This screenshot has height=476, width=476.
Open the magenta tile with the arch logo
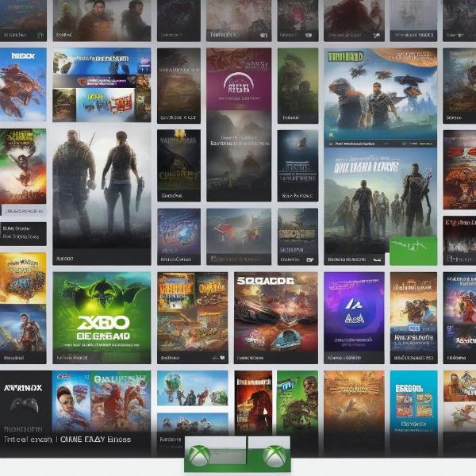pos(239,79)
